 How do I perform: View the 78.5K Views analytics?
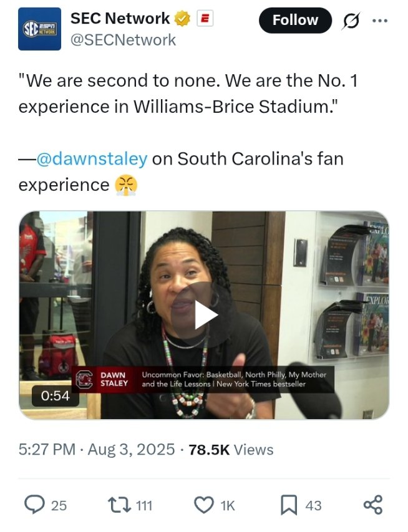pyautogui.click(x=231, y=450)
